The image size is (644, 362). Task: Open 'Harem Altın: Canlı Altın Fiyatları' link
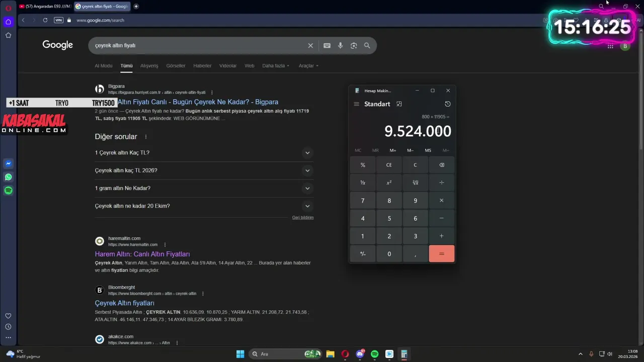pos(142,254)
